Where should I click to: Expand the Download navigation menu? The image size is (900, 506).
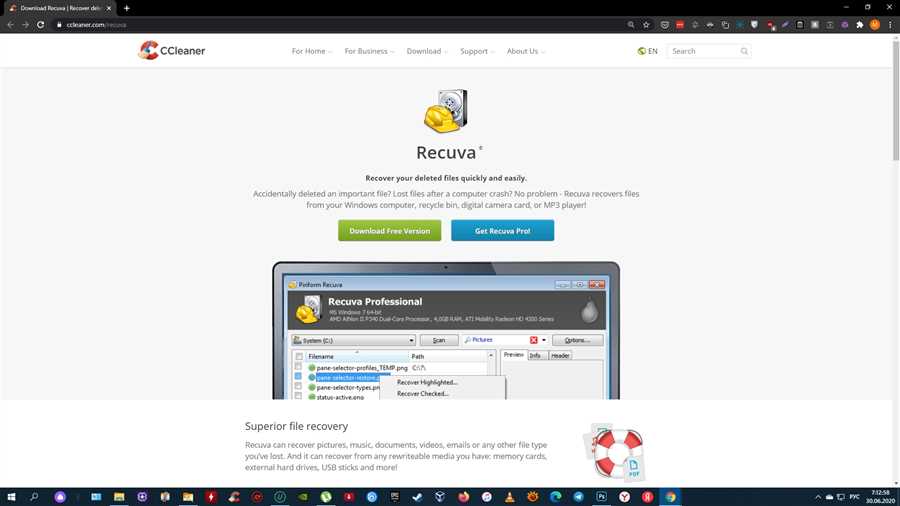coord(427,51)
